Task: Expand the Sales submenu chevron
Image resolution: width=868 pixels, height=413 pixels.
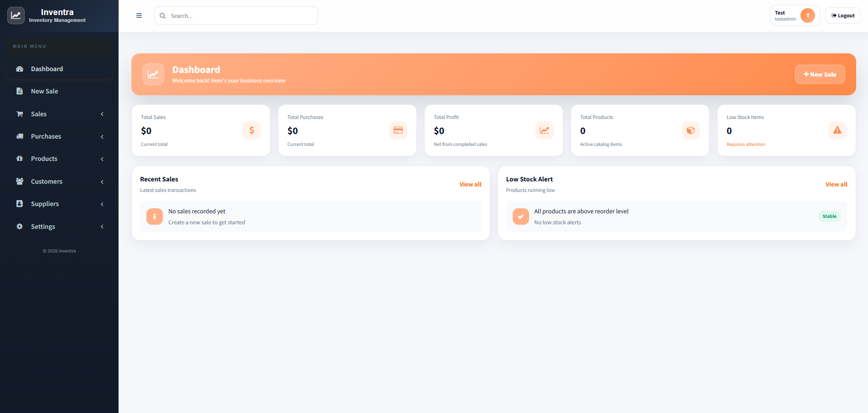Action: click(x=102, y=114)
